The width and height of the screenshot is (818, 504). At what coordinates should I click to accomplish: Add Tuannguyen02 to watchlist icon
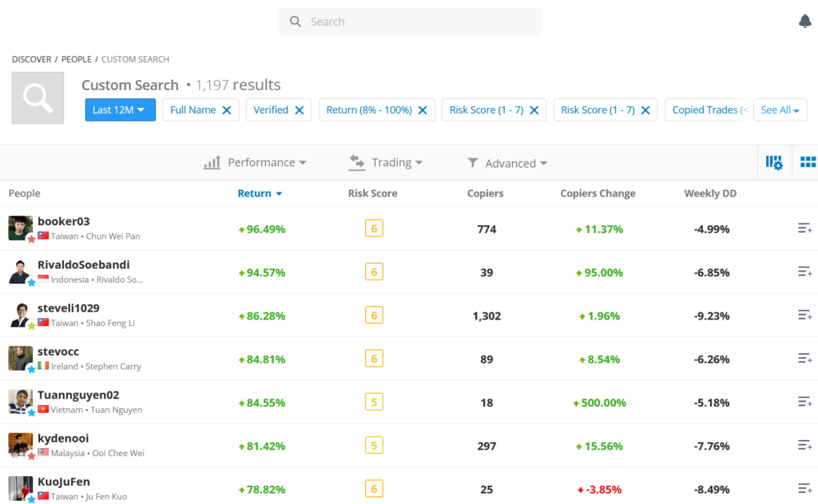point(804,403)
